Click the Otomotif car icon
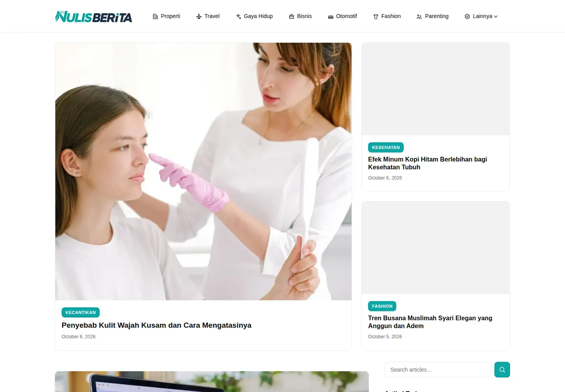Image resolution: width=565 pixels, height=392 pixels. tap(331, 16)
